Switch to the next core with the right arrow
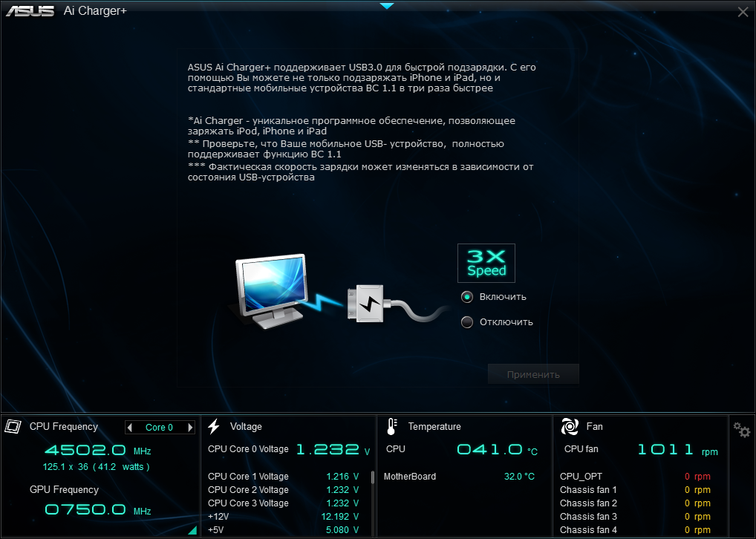The width and height of the screenshot is (756, 539). click(x=190, y=428)
